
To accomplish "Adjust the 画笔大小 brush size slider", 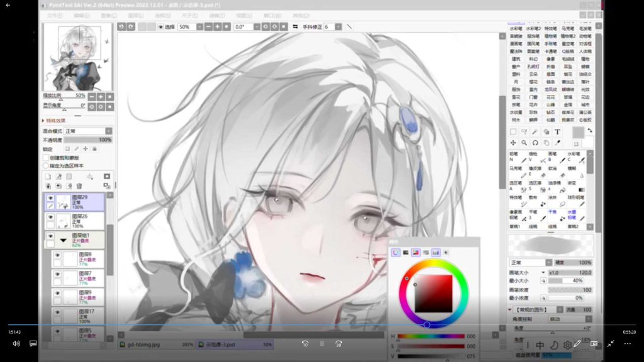I will click(570, 273).
